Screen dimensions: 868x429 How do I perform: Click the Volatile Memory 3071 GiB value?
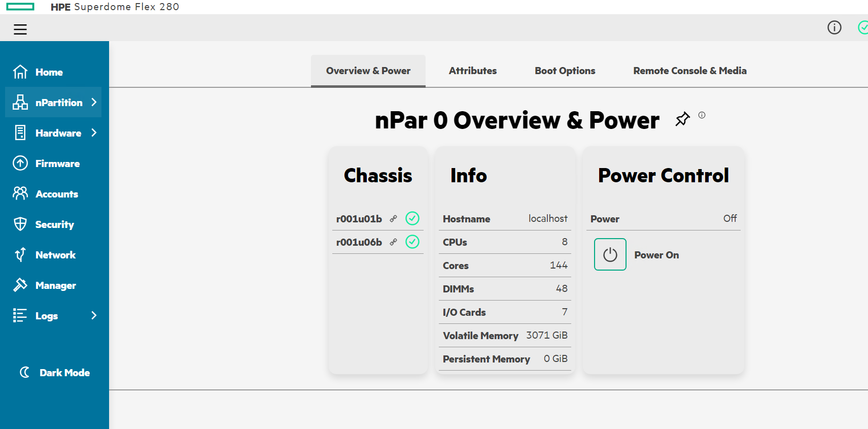(547, 335)
